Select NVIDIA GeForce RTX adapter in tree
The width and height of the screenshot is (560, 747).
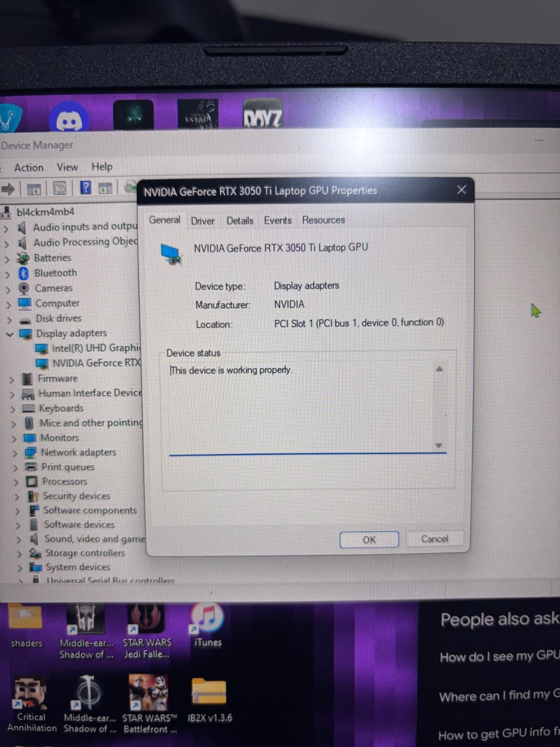point(97,363)
